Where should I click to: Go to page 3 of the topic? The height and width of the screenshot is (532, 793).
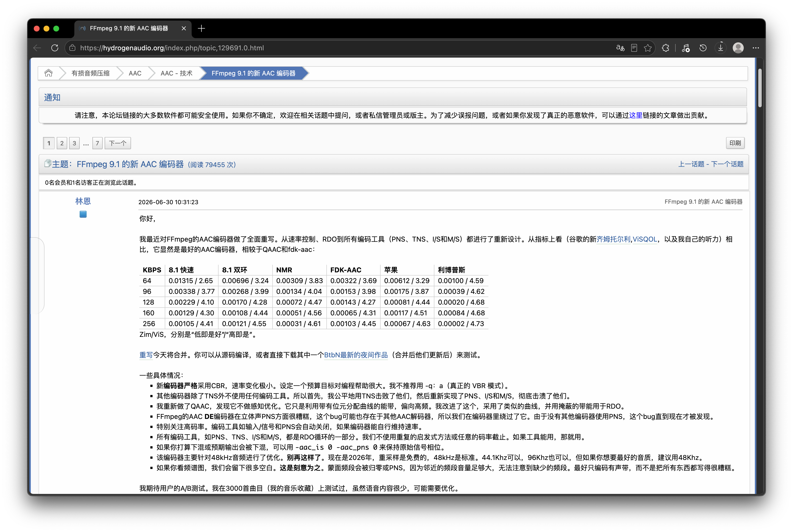tap(74, 143)
